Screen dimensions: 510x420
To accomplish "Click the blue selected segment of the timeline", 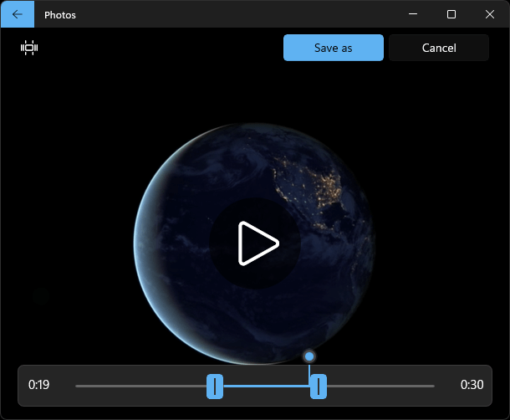I will [x=267, y=387].
